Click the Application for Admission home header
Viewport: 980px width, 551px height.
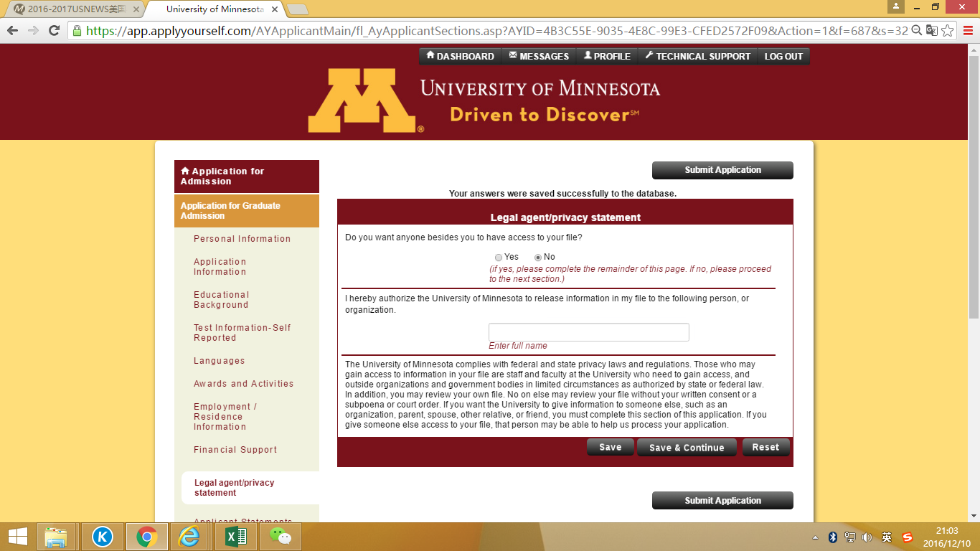[x=247, y=176]
